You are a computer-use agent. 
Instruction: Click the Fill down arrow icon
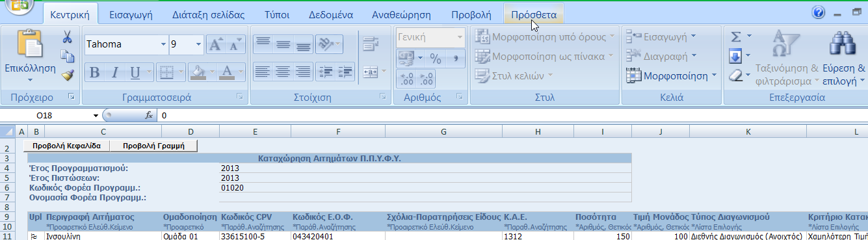click(x=736, y=57)
